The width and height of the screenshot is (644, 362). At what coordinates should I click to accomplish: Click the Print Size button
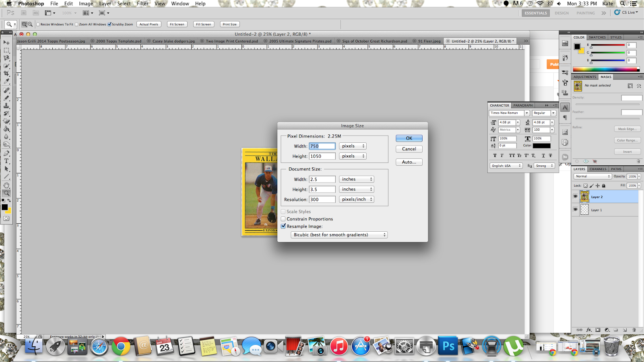pyautogui.click(x=230, y=25)
